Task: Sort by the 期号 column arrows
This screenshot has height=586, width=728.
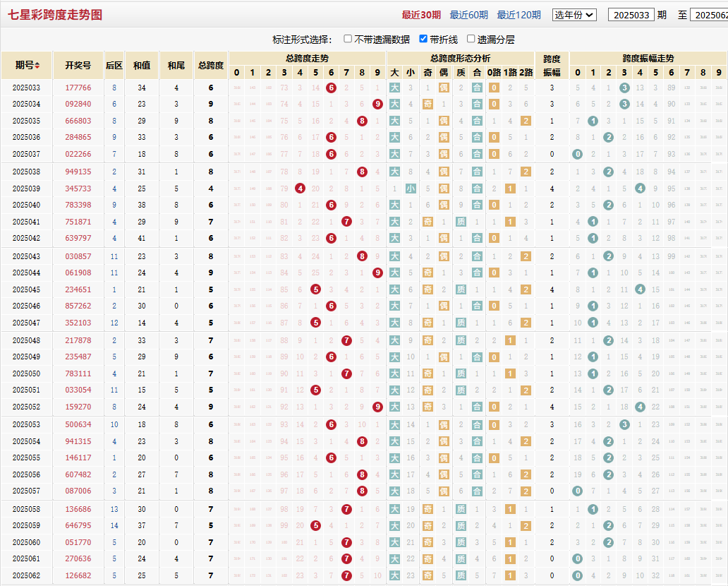Action: point(37,66)
